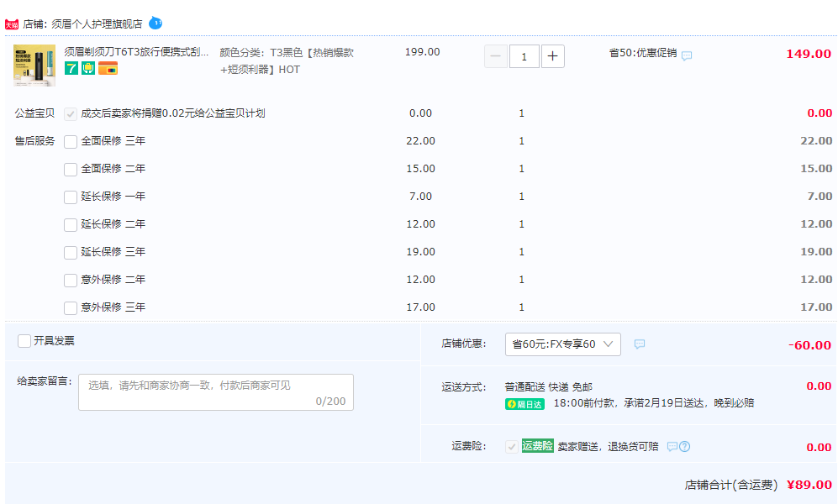This screenshot has height=504, width=838.
Task: Increase quantity with the plus button
Action: pos(552,56)
